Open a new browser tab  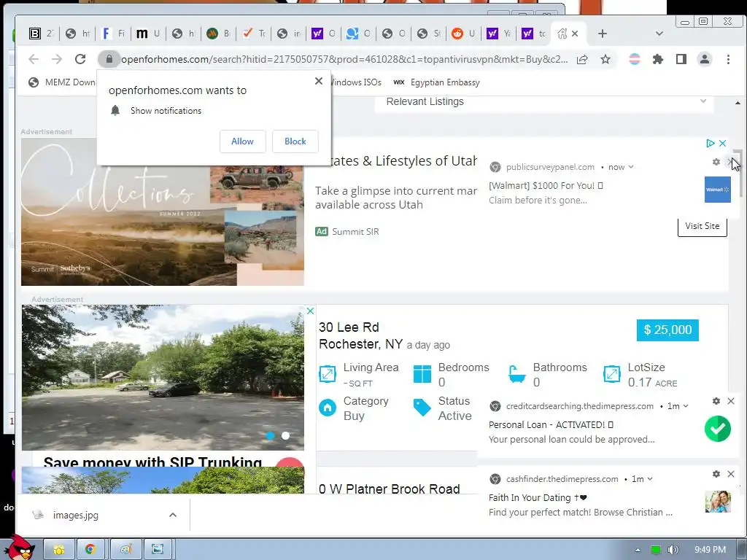tap(602, 34)
